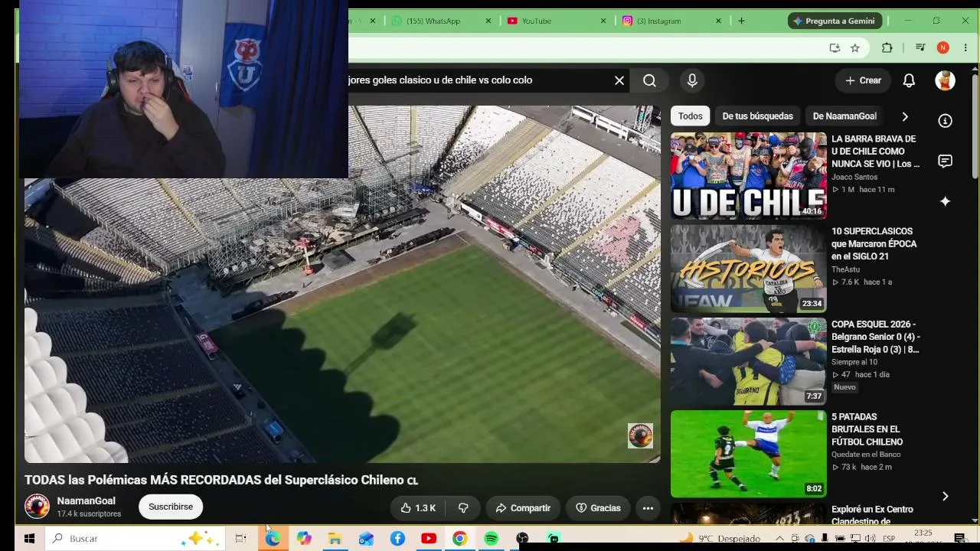
Task: Open NaamanGoal channel name link
Action: (86, 501)
